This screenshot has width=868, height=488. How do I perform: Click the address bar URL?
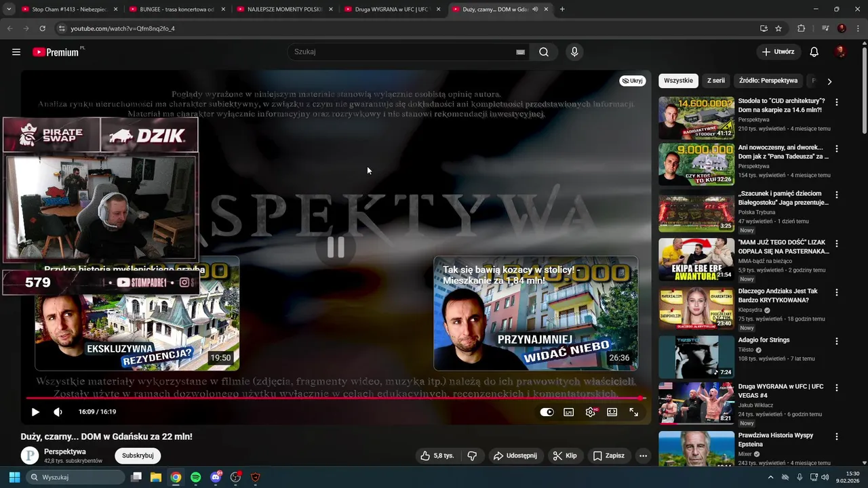[x=123, y=28]
